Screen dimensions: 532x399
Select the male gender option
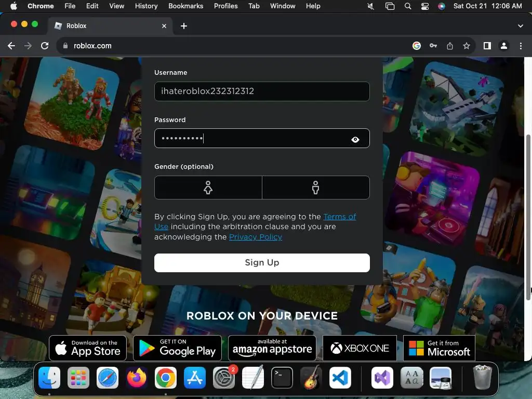point(315,187)
